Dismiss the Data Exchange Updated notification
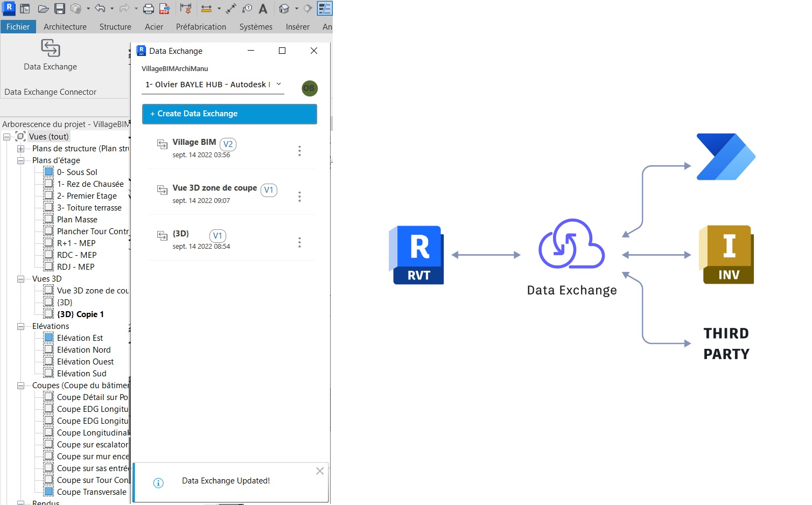 point(320,471)
